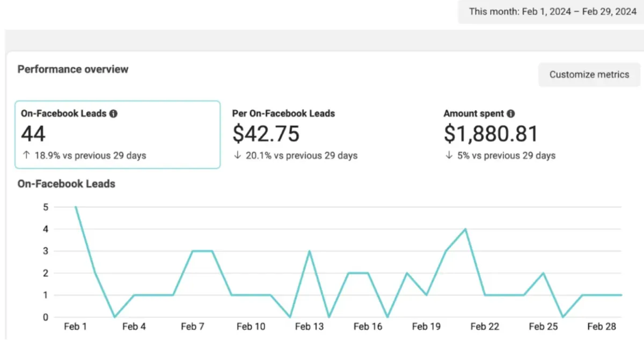This screenshot has width=644, height=340.
Task: Click the 18.9% vs previous 29 days text
Action: coord(84,156)
